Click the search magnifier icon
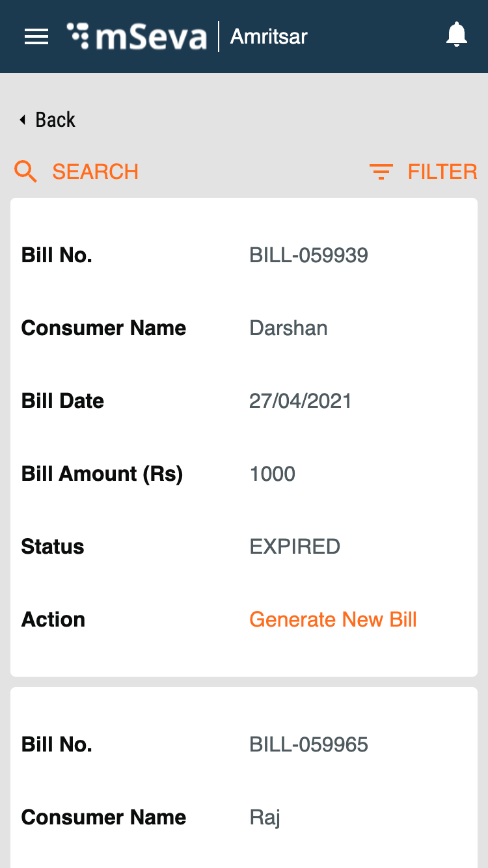Viewport: 488px width, 868px height. 26,172
